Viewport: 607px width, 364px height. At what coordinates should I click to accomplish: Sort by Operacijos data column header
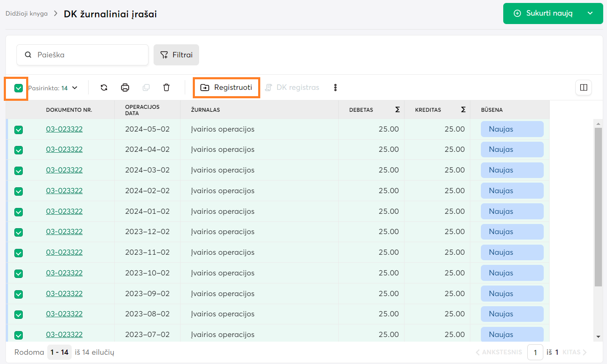pyautogui.click(x=142, y=110)
